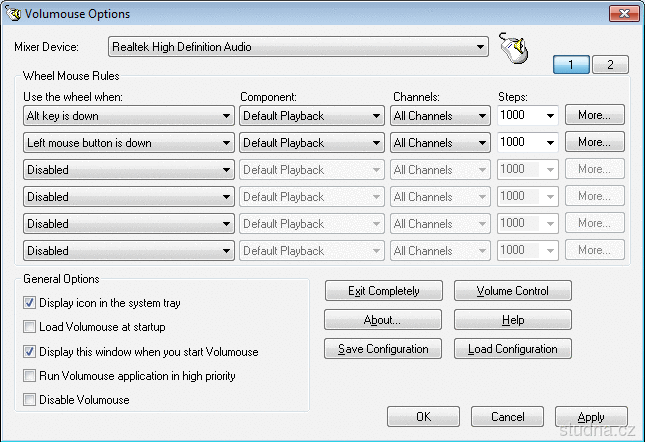Image resolution: width=645 pixels, height=442 pixels.
Task: Select rules page 1 button
Action: click(571, 65)
